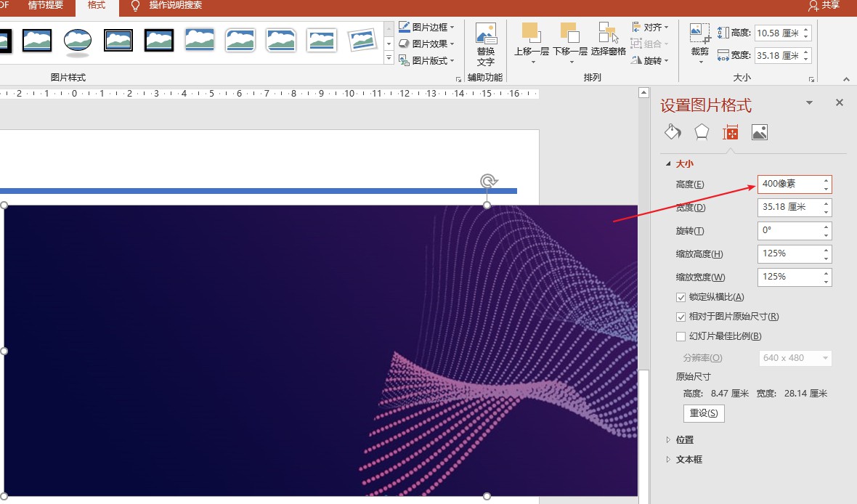Open Fill & Line tab icon
The width and height of the screenshot is (857, 504).
click(673, 131)
